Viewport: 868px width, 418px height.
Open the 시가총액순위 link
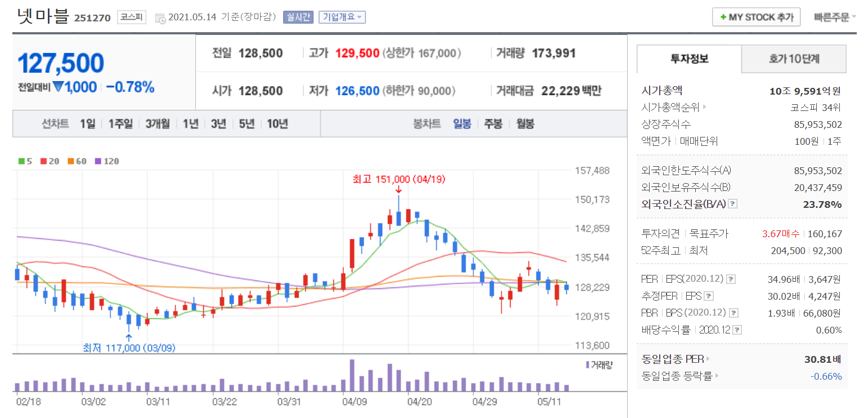670,108
